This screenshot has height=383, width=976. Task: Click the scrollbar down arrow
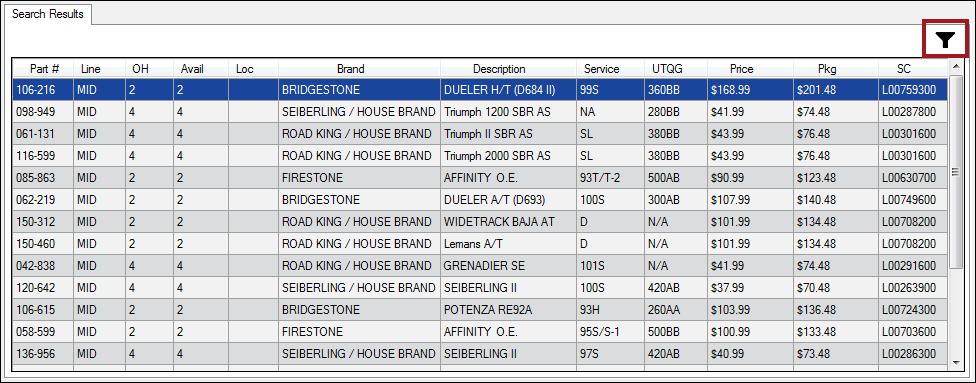point(955,362)
